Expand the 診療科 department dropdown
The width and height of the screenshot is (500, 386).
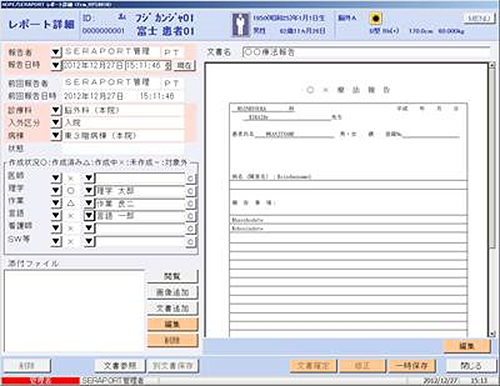tap(56, 110)
